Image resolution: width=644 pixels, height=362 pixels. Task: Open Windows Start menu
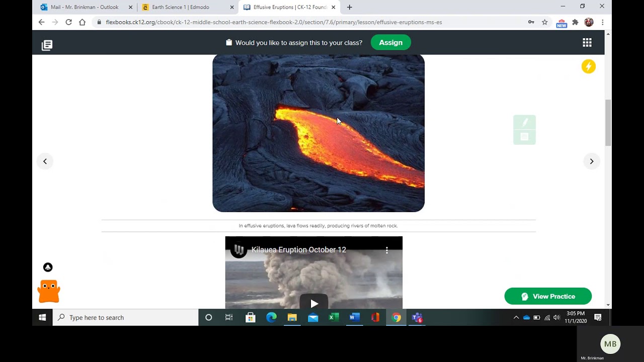42,317
